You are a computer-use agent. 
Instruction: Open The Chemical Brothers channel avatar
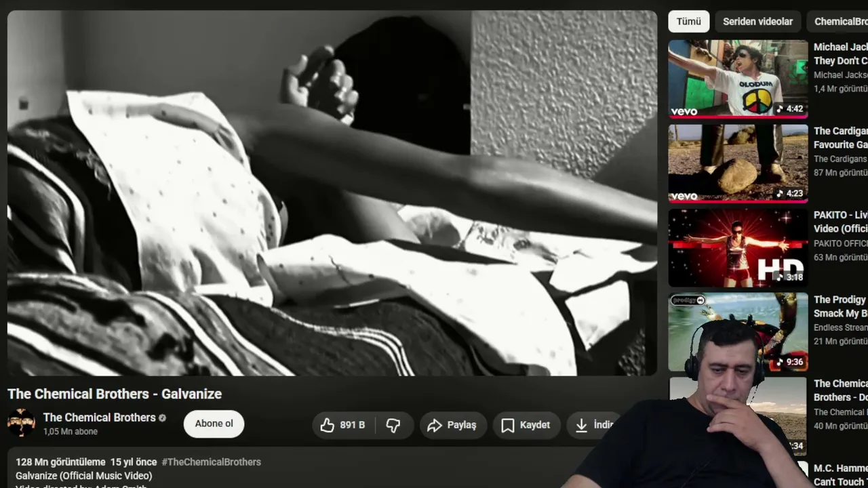(21, 423)
